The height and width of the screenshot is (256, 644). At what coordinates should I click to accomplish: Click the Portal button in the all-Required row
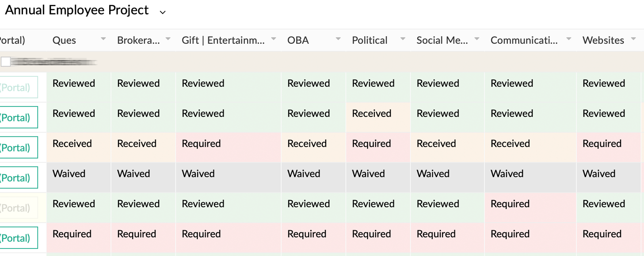pyautogui.click(x=18, y=238)
